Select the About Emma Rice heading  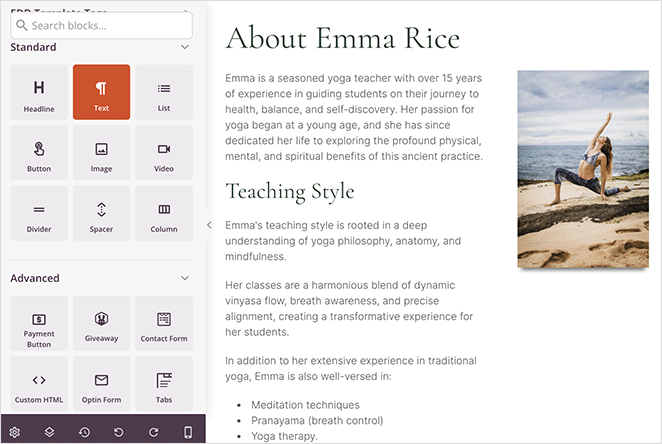point(342,38)
